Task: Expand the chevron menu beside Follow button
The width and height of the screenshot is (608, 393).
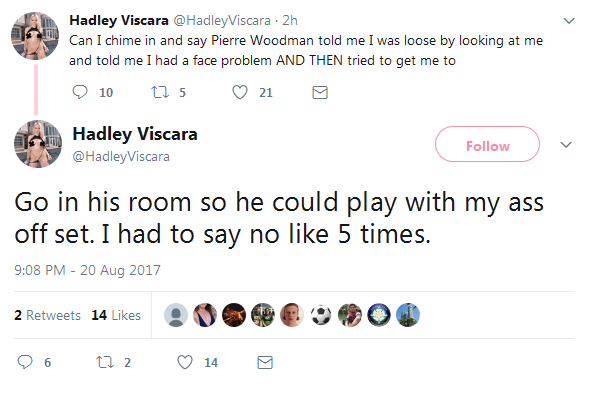Action: tap(566, 145)
